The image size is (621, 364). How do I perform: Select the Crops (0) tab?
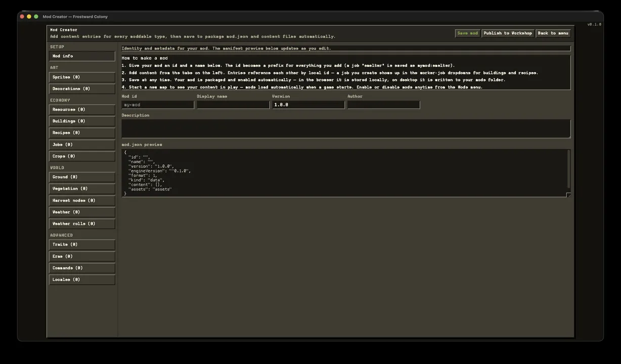click(82, 156)
